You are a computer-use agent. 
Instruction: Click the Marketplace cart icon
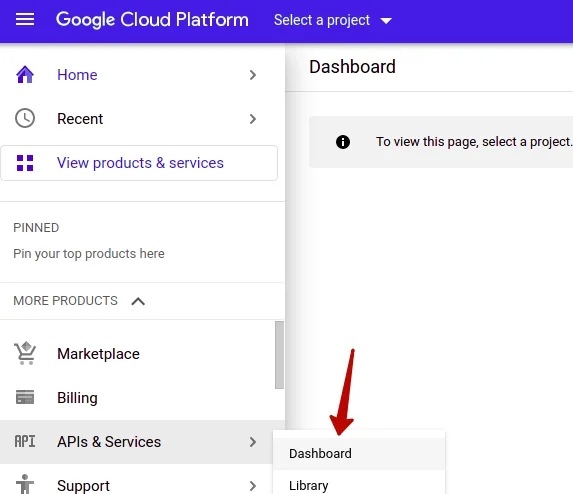(25, 353)
